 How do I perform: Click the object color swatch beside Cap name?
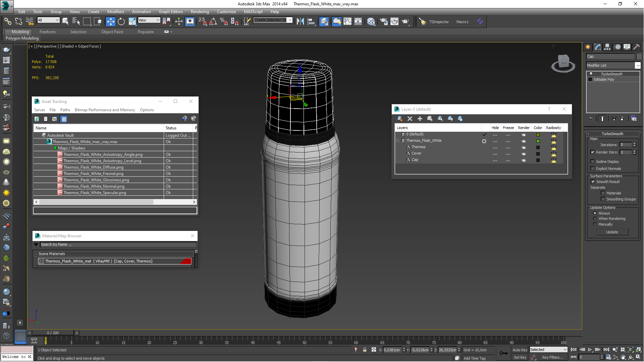coord(639,56)
